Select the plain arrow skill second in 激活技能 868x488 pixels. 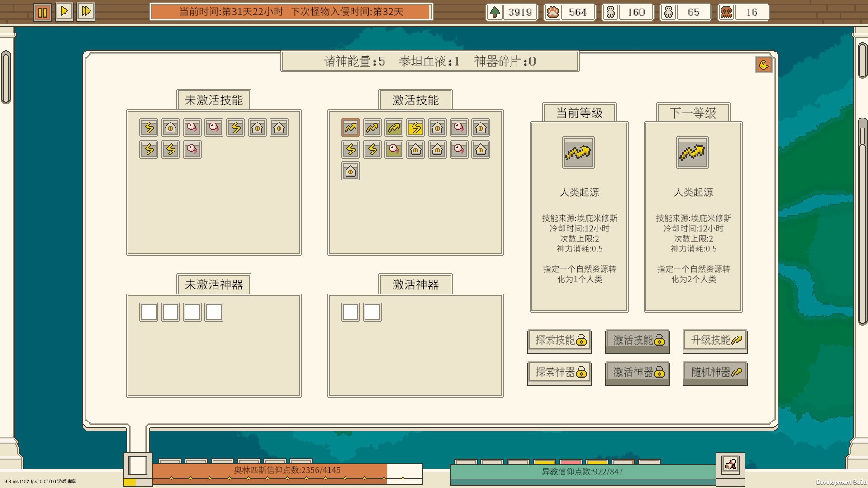pos(372,128)
